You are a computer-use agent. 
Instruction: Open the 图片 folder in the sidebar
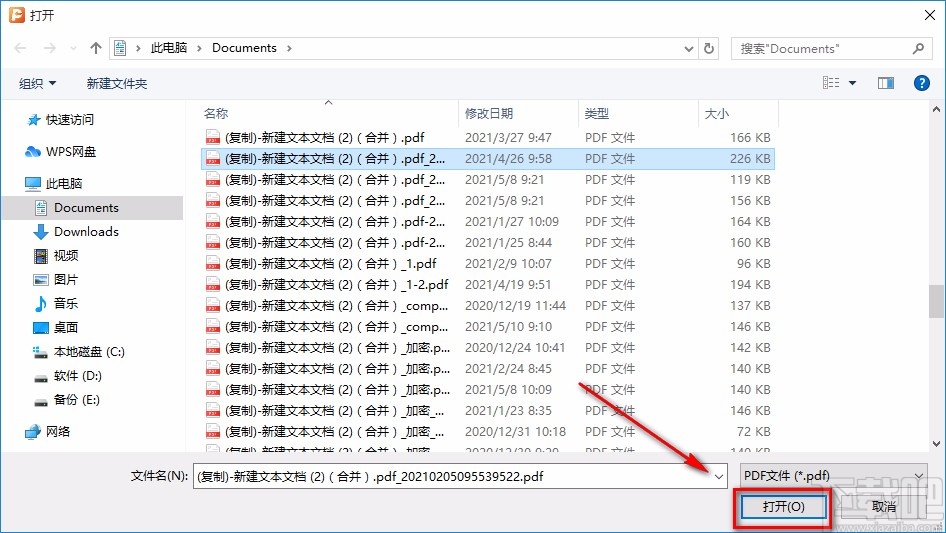(x=56, y=279)
